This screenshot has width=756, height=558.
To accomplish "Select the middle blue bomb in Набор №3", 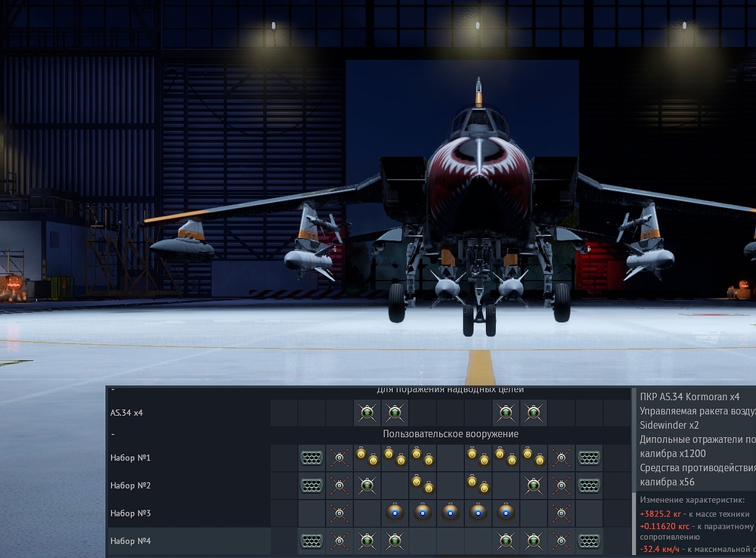I will pos(451,513).
